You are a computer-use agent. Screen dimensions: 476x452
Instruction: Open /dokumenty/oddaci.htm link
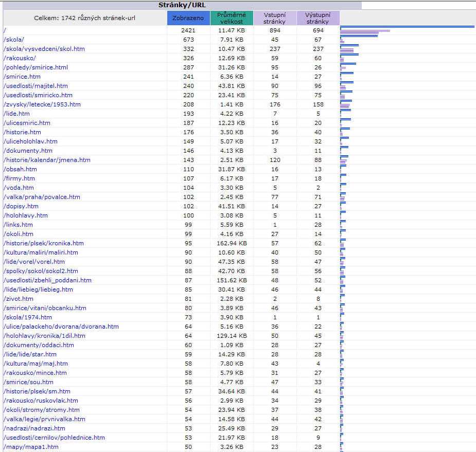(x=39, y=345)
